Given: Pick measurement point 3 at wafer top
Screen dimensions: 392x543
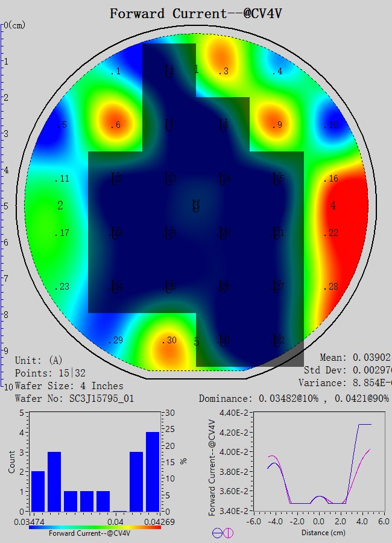Looking at the screenshot, I should click(x=224, y=72).
